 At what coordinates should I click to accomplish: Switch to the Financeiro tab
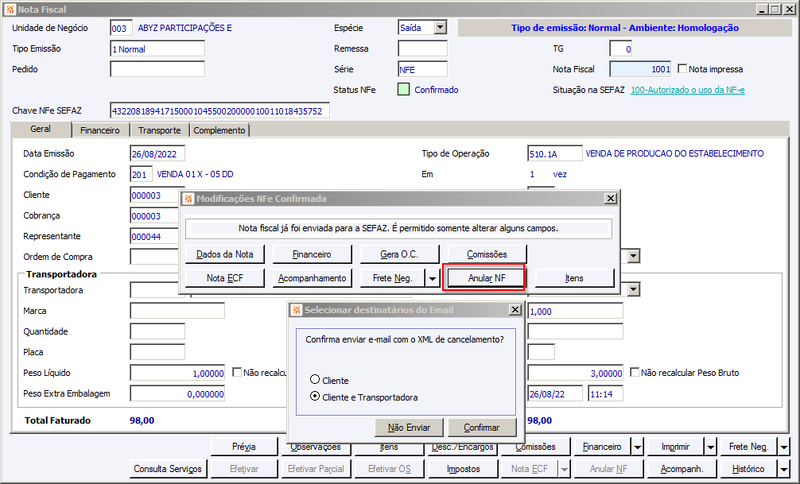pyautogui.click(x=100, y=131)
